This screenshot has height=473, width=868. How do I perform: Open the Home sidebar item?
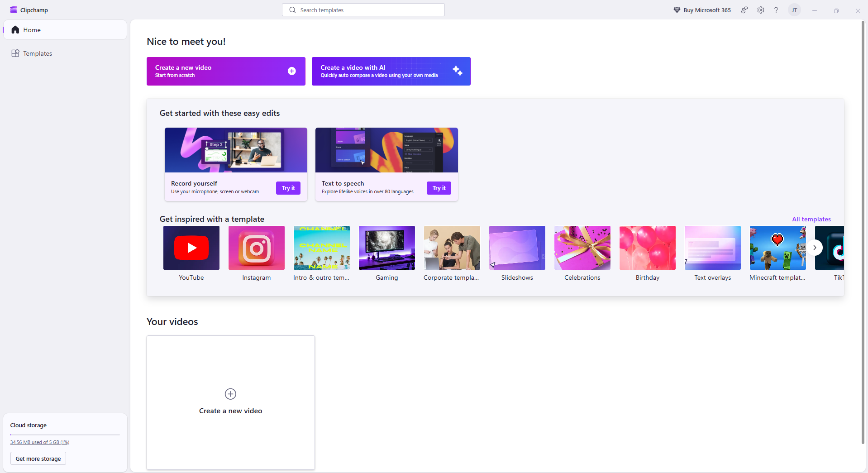(65, 30)
